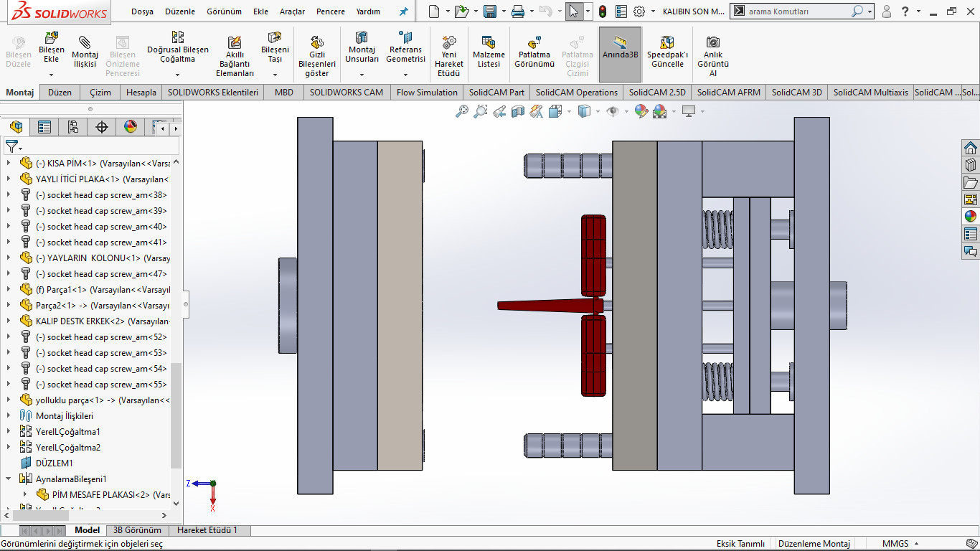
Task: Click the Eksik Tanımlı status text
Action: click(x=740, y=544)
